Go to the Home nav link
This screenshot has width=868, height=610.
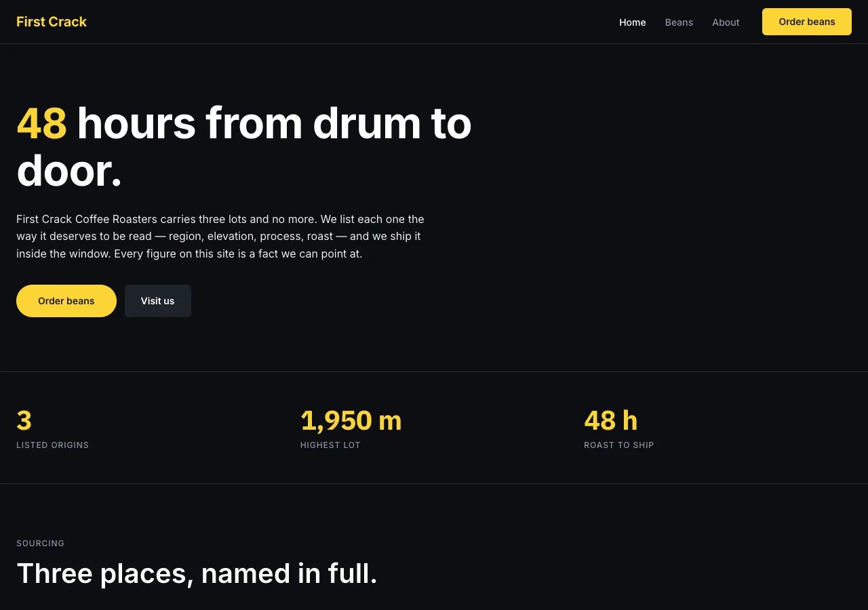point(632,22)
